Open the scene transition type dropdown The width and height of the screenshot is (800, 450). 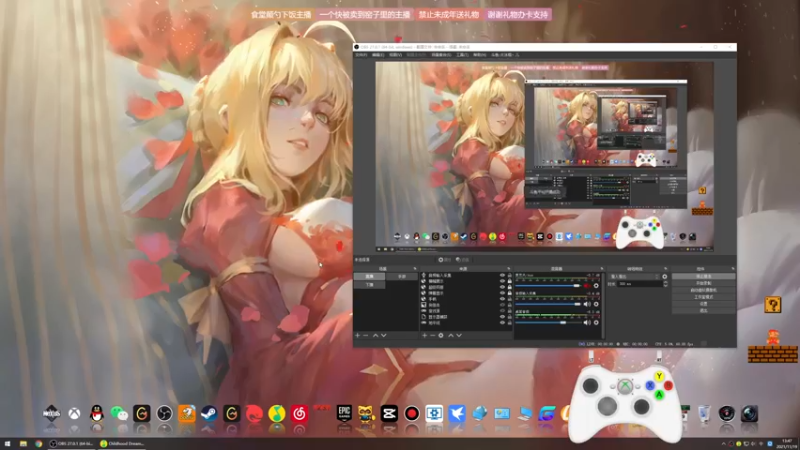tap(634, 277)
